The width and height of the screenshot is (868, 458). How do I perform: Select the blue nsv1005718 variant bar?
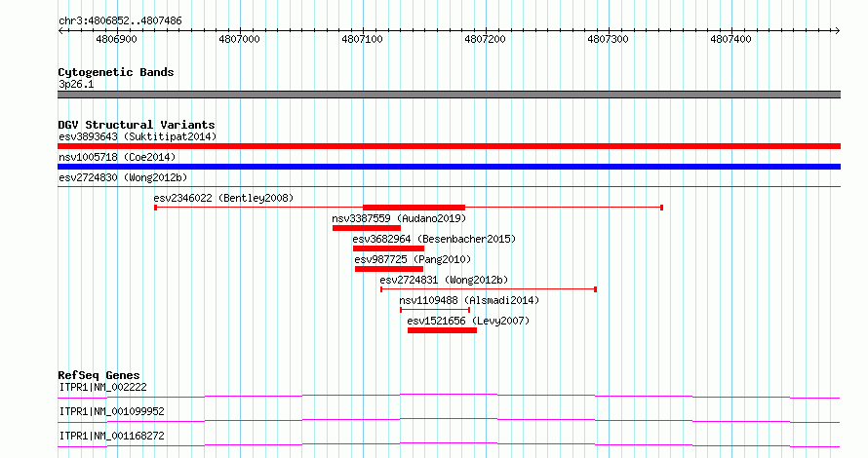point(449,167)
